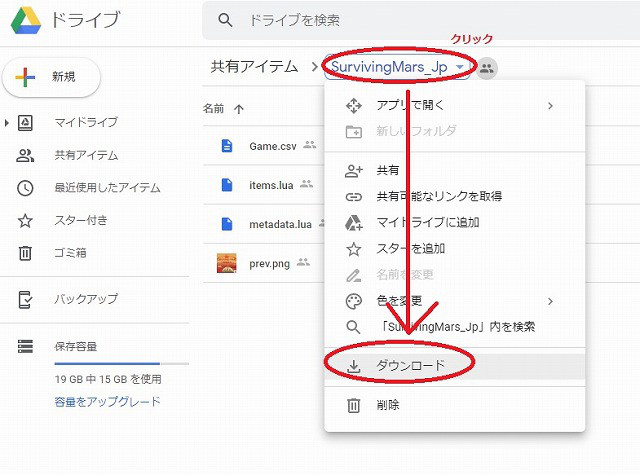Click the metadata.lua file icon
The width and height of the screenshot is (640, 475).
click(227, 224)
